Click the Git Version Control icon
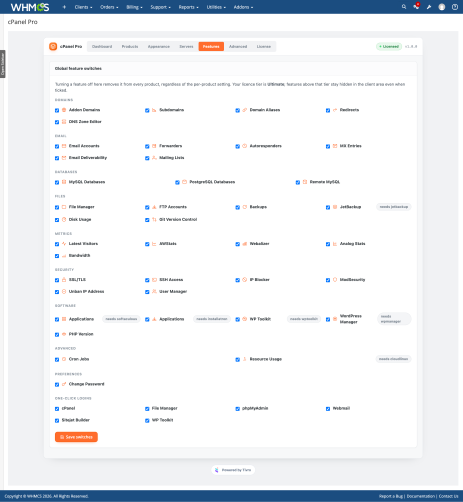The height and width of the screenshot is (502, 463). [154, 219]
